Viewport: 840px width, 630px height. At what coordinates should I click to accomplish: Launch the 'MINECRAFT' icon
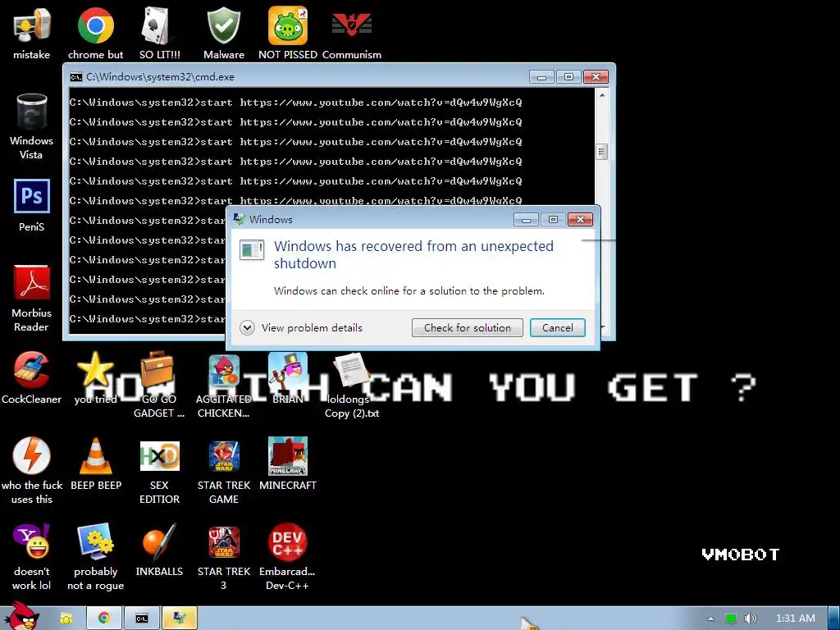[288, 464]
